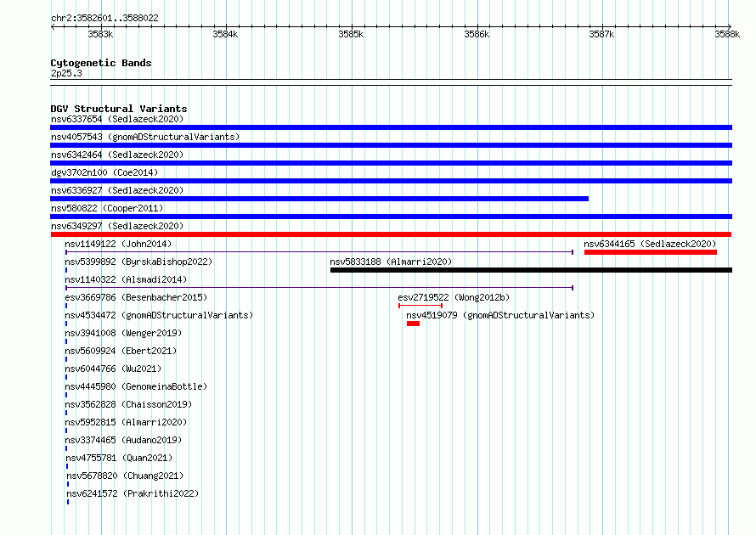Open esv3669786 (Besenbacher2015) label
Viewport: 756px width, 535px height.
pyautogui.click(x=136, y=297)
